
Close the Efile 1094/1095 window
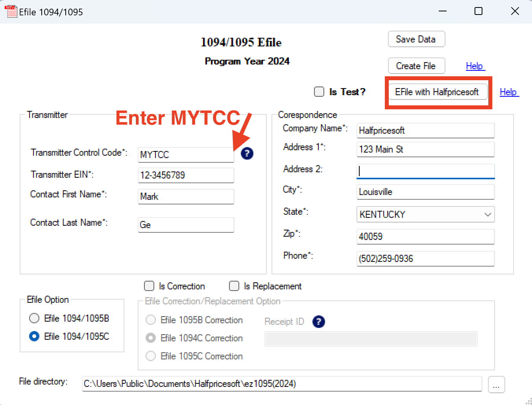515,11
